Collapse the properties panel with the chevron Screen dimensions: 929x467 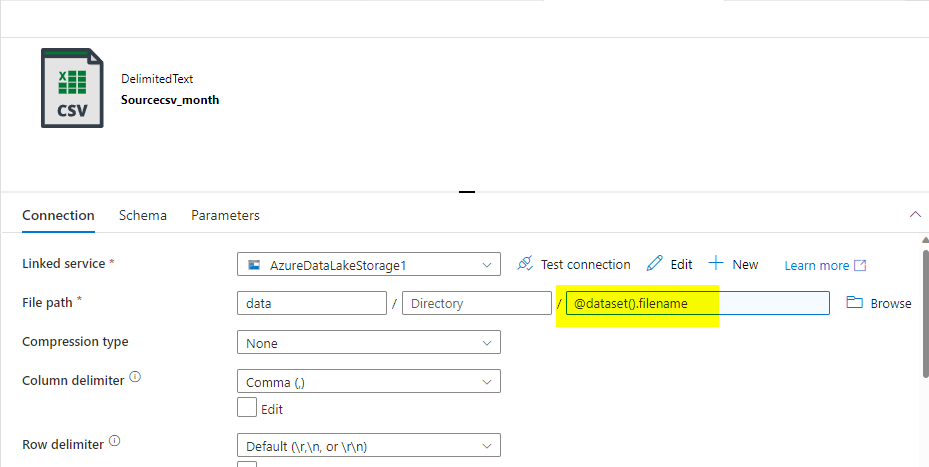915,214
